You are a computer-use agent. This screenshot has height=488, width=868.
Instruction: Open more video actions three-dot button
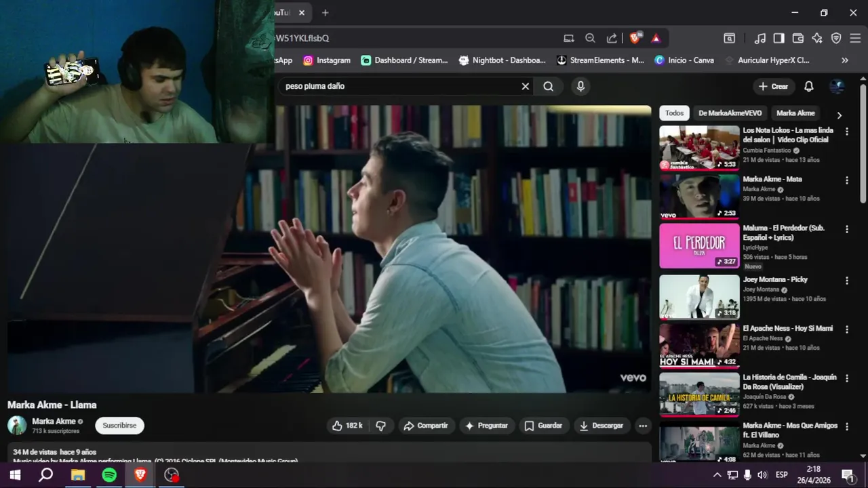642,426
